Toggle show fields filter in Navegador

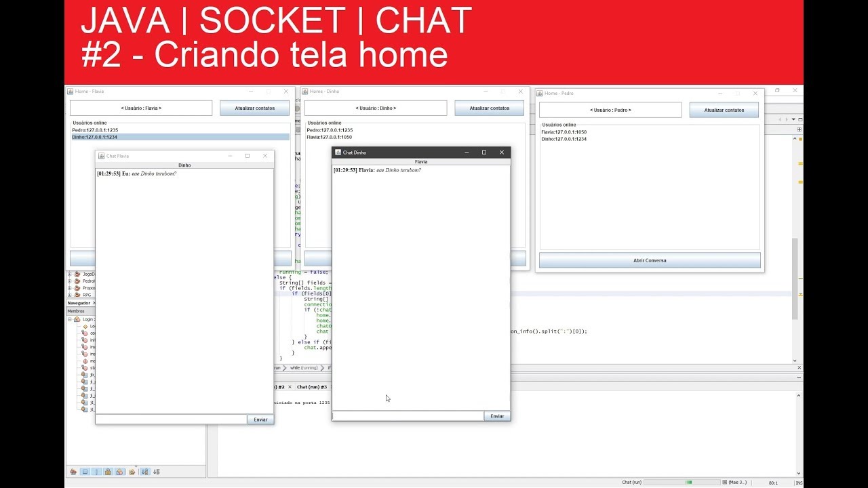[x=85, y=472]
